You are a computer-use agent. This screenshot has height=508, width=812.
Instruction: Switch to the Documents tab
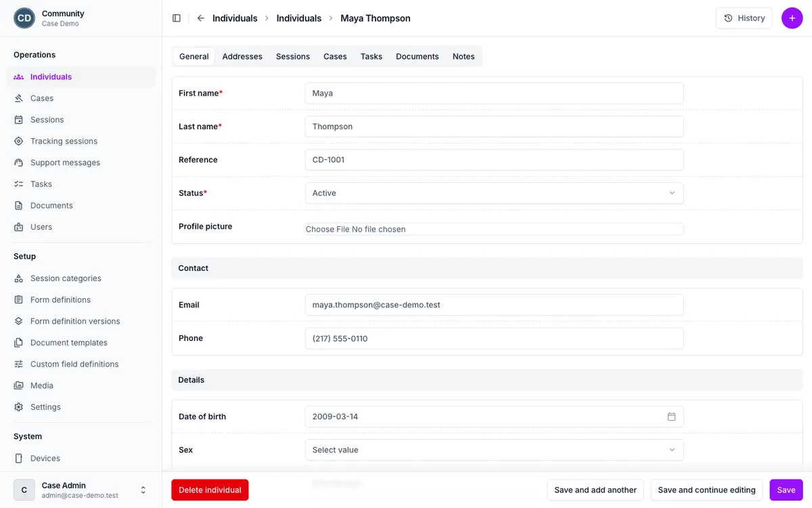[418, 56]
